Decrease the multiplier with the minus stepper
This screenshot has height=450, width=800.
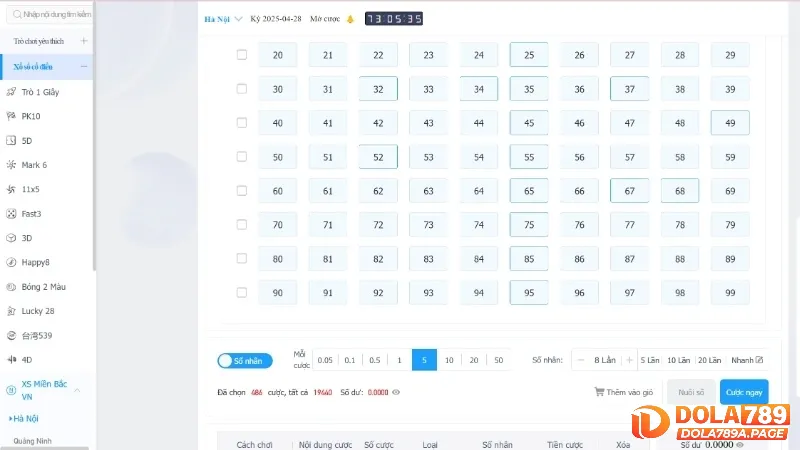point(580,360)
